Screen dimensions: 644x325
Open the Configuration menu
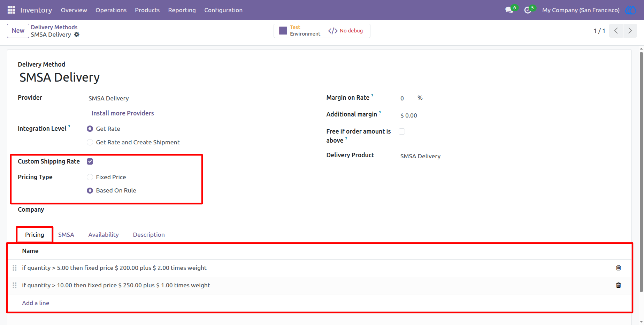point(223,10)
